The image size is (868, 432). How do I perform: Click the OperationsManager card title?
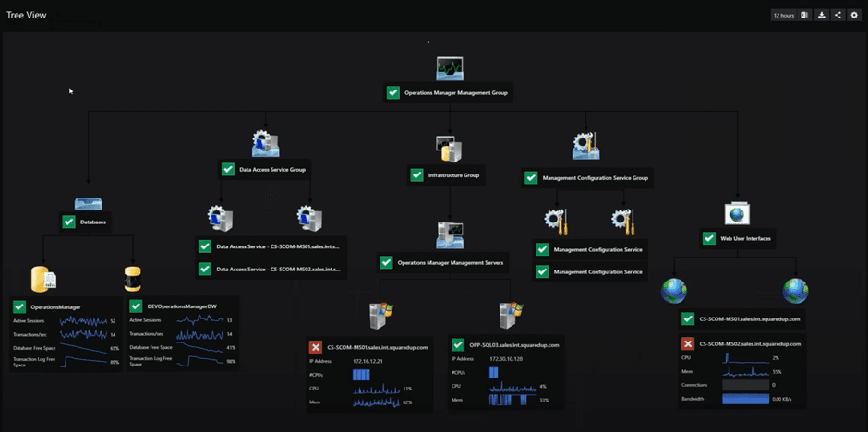tap(56, 307)
